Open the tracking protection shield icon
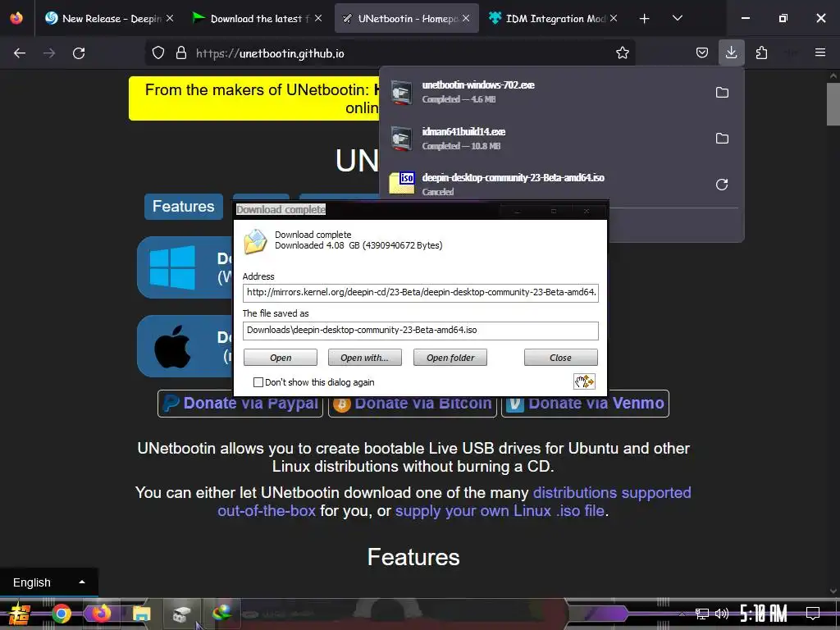This screenshot has width=840, height=630. coord(158,53)
